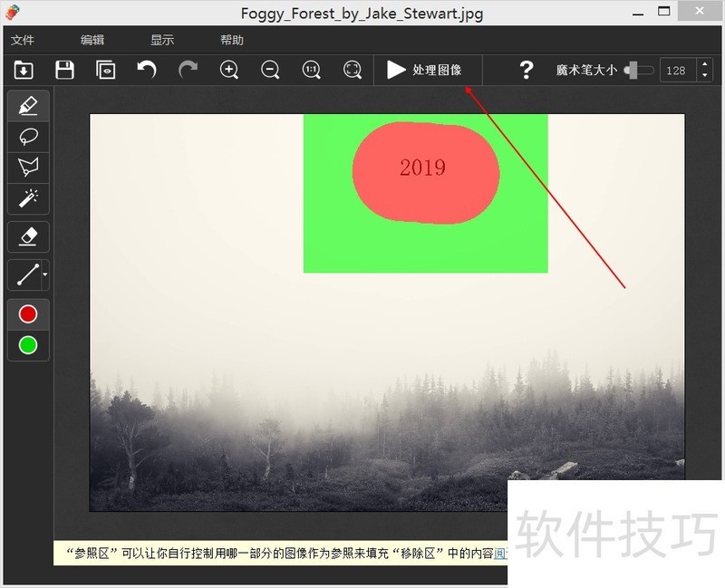
Task: Select the lasso selection tool
Action: (x=27, y=137)
